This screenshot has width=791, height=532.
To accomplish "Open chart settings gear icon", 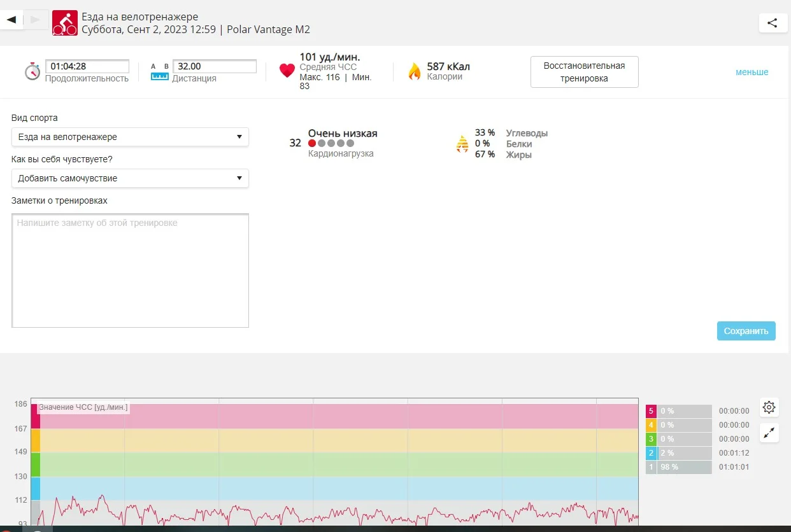I will pyautogui.click(x=769, y=407).
